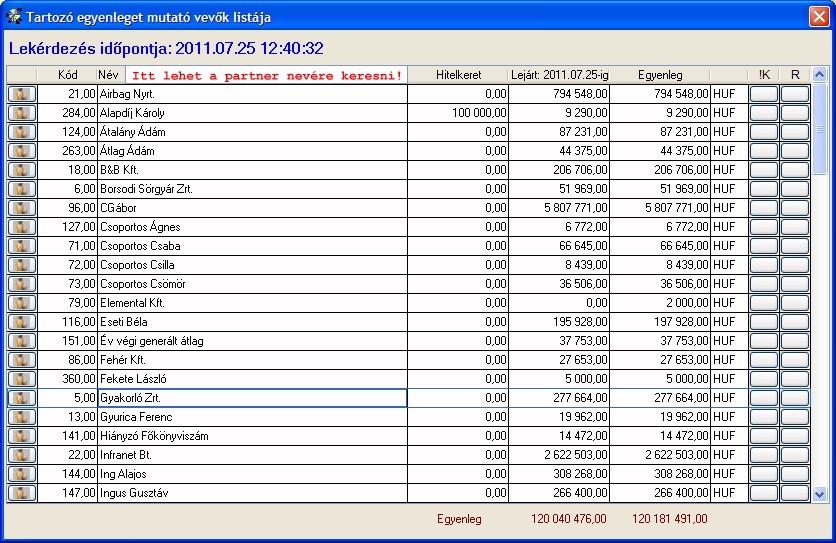Image resolution: width=836 pixels, height=543 pixels.
Task: Open row icon for Év végi generált átlag
Action: (22, 341)
